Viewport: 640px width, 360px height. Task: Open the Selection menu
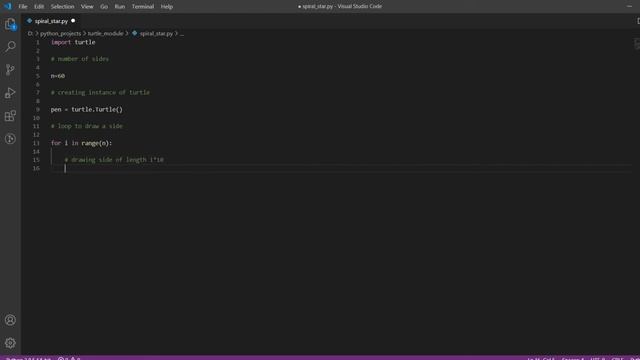click(62, 7)
